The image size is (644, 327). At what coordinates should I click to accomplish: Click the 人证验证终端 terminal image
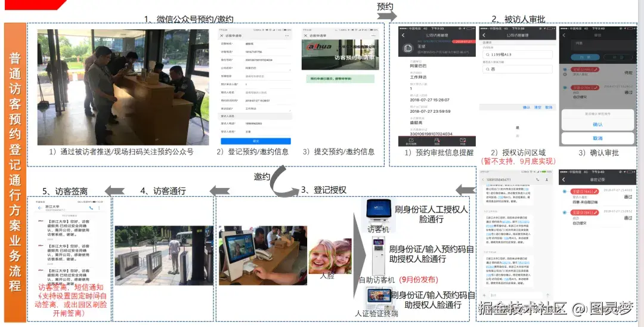pyautogui.click(x=379, y=300)
